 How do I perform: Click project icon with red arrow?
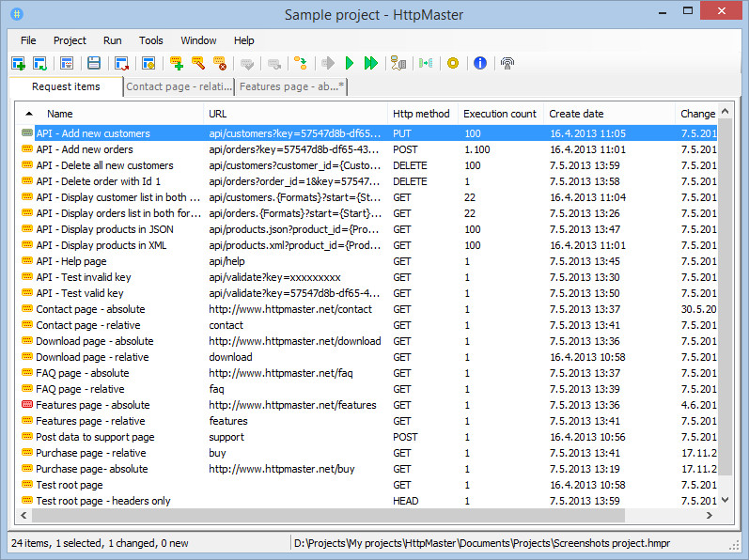click(122, 63)
